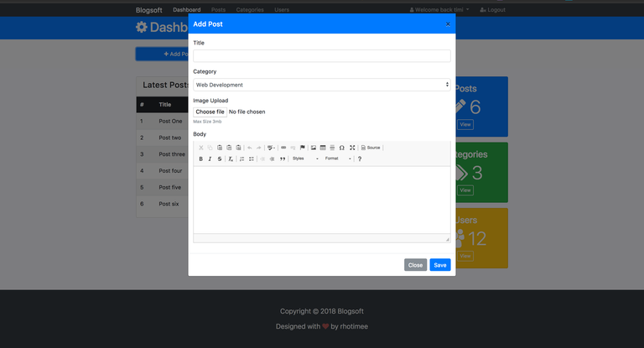Click View on the Posts card
644x348 pixels.
[465, 124]
